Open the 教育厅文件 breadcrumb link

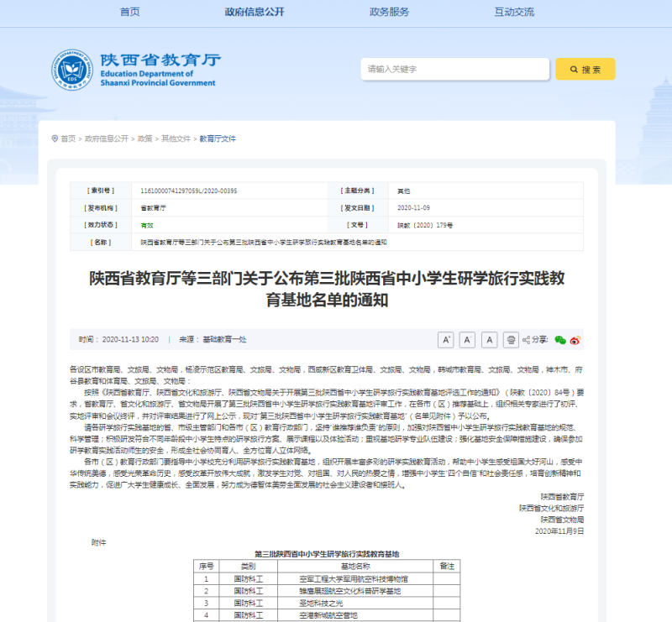(x=217, y=138)
